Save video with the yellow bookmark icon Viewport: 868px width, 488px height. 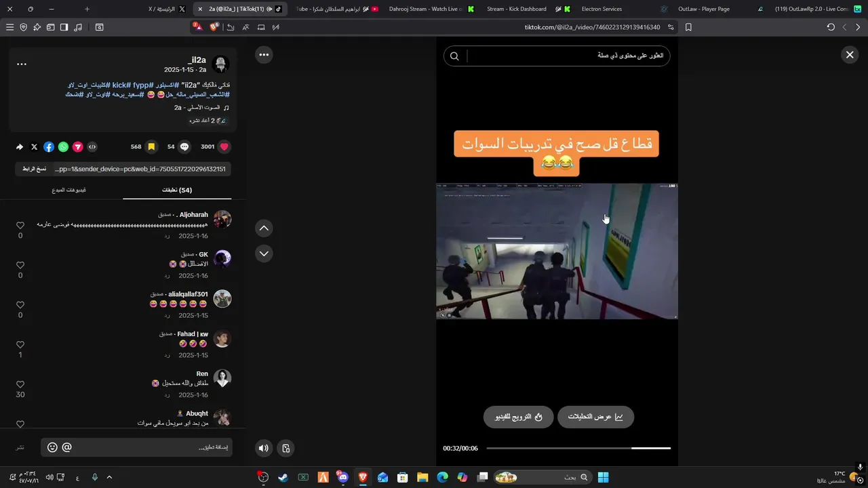[151, 146]
